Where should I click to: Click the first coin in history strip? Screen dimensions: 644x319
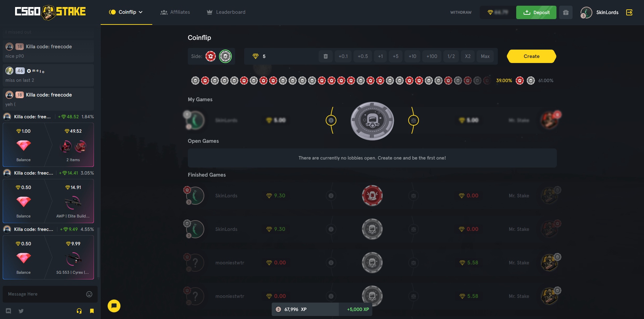pos(195,80)
